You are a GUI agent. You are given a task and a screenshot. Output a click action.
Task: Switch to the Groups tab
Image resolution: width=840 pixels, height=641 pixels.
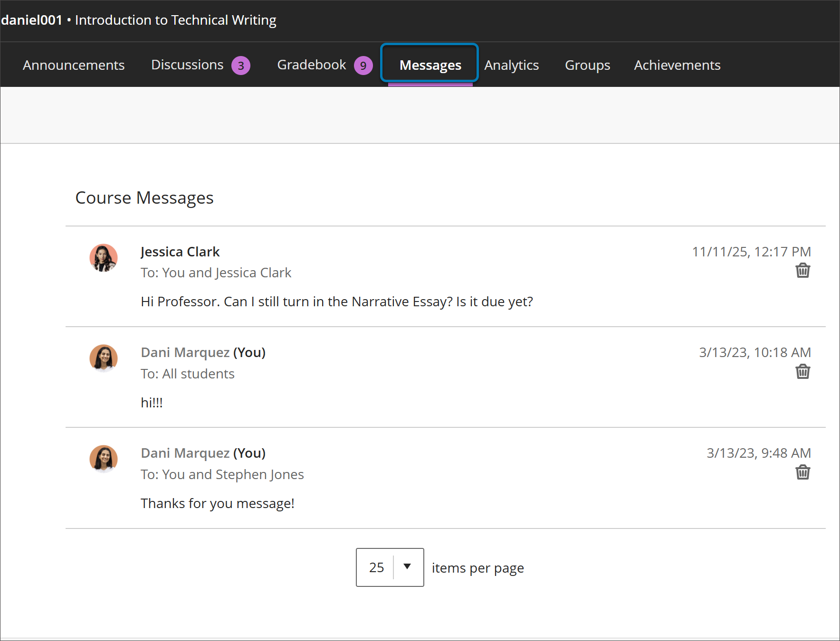(587, 65)
